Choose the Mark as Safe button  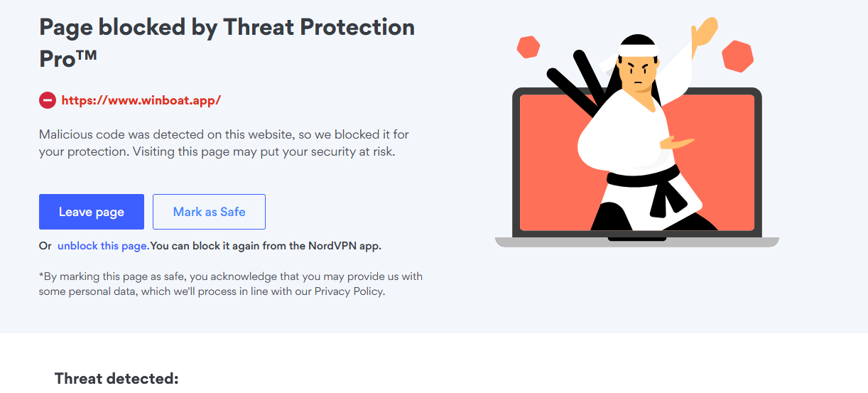click(209, 212)
